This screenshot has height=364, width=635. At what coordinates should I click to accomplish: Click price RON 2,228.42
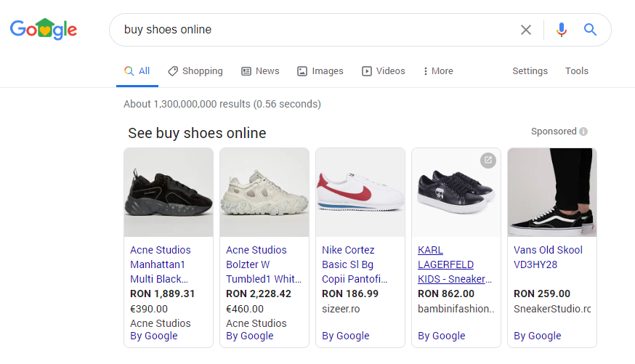(259, 294)
